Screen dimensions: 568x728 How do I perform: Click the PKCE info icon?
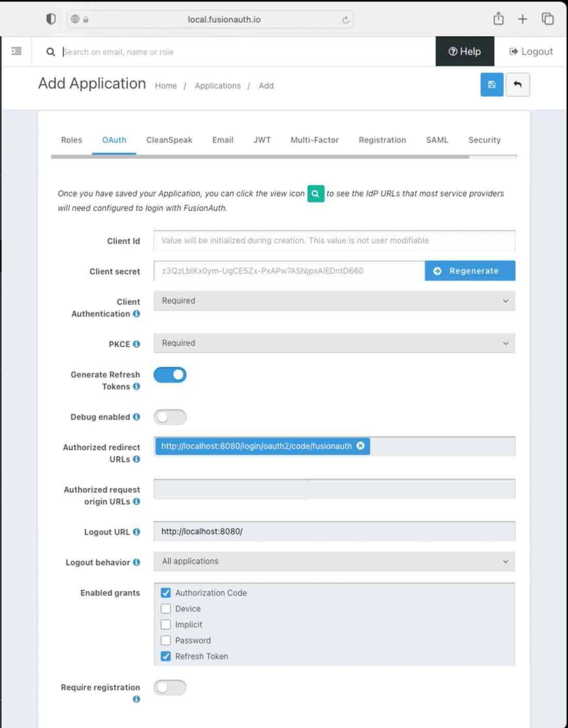136,344
